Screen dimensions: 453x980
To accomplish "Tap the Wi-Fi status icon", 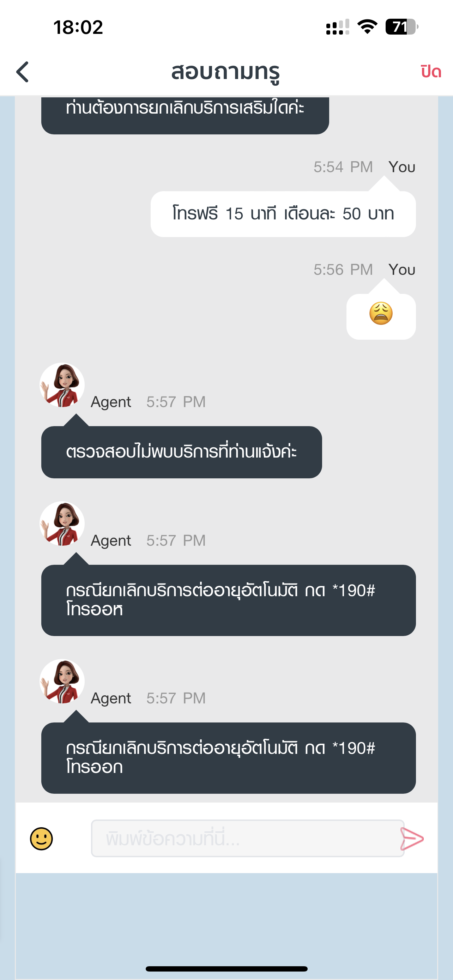I will point(367,26).
